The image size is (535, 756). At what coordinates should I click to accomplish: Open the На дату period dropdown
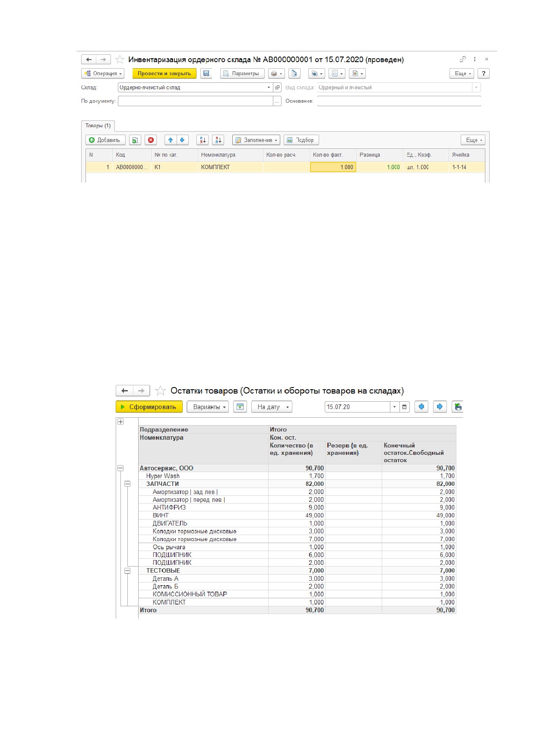[x=272, y=407]
